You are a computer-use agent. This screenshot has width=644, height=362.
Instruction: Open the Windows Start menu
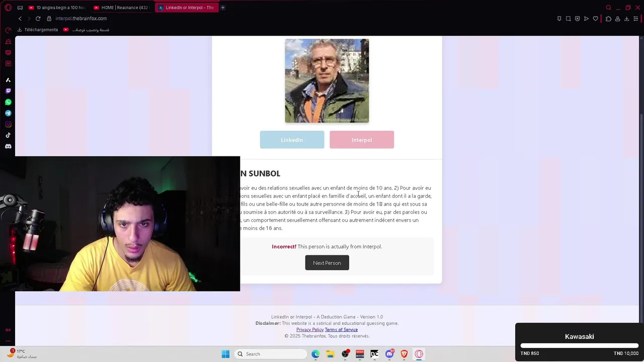[225, 354]
